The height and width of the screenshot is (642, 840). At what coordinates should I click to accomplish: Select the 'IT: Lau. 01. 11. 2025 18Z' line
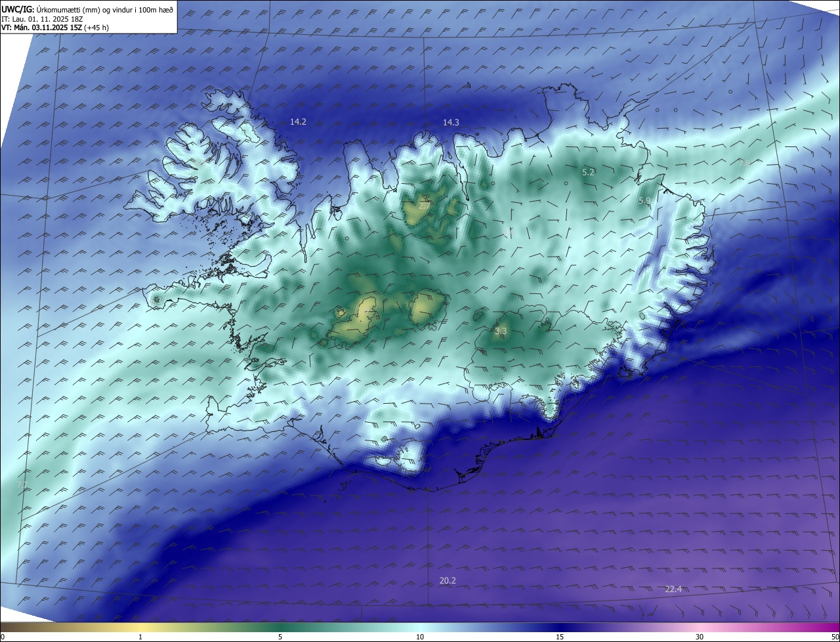(43, 18)
